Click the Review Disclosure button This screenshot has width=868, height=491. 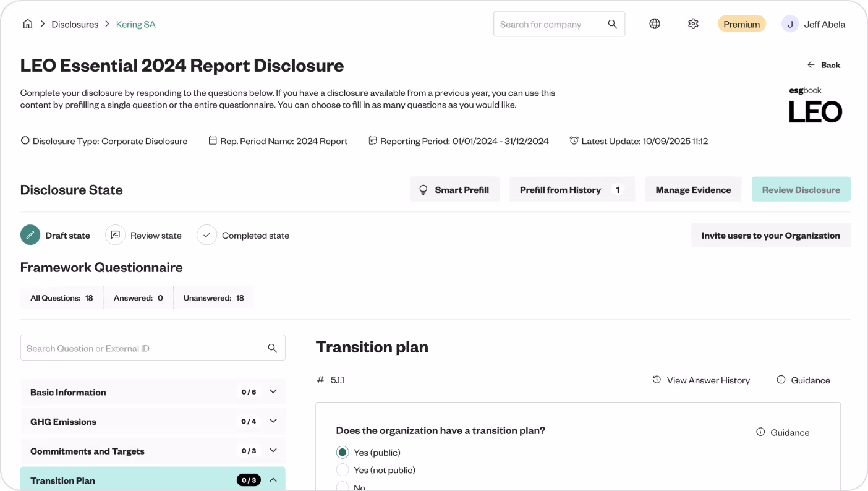pos(801,189)
